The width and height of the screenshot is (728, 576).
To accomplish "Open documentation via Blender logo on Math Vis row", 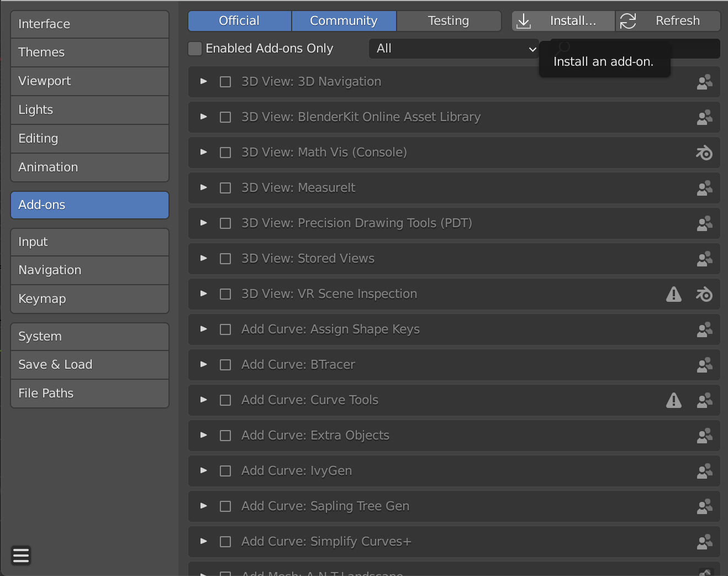I will (x=704, y=153).
